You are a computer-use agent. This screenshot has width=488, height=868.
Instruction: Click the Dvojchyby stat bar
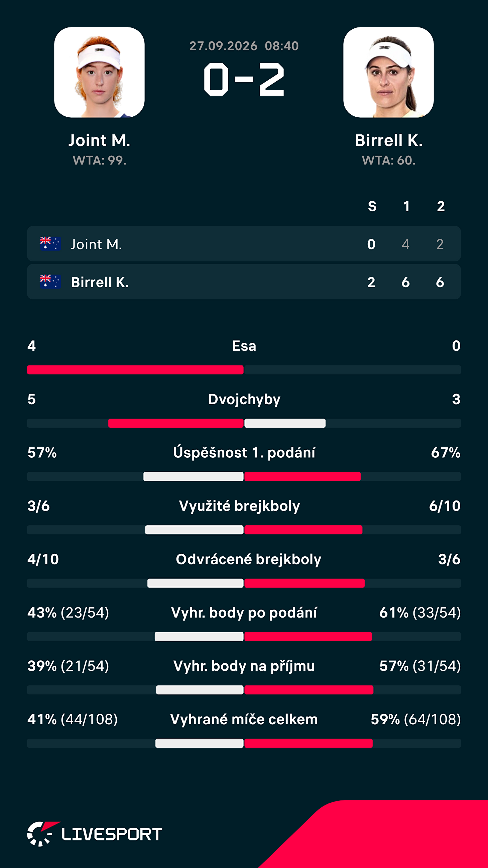click(x=244, y=423)
